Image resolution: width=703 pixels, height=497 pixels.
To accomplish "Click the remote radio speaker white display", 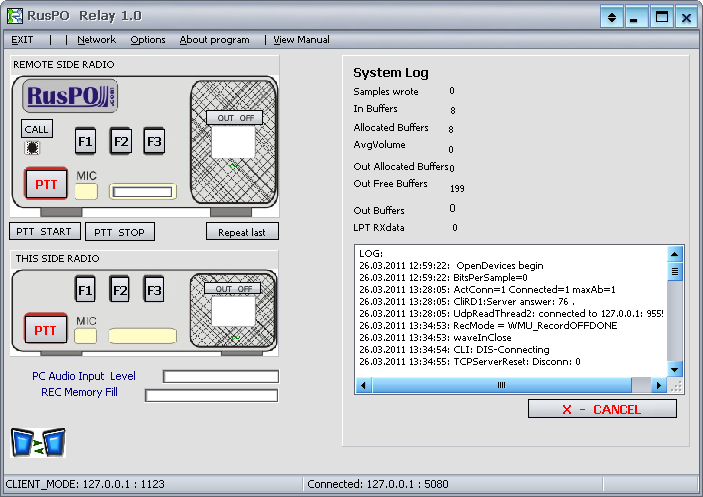I will (x=233, y=142).
